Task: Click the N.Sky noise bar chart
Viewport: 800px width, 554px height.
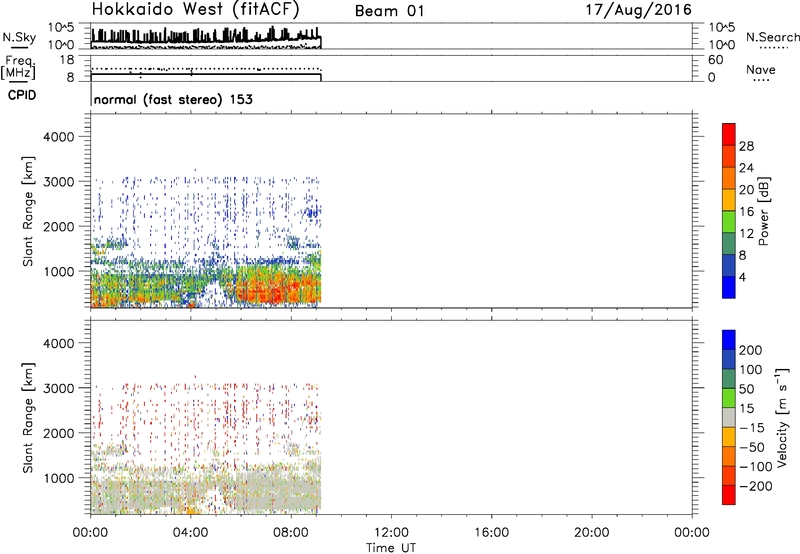Action: (x=206, y=37)
